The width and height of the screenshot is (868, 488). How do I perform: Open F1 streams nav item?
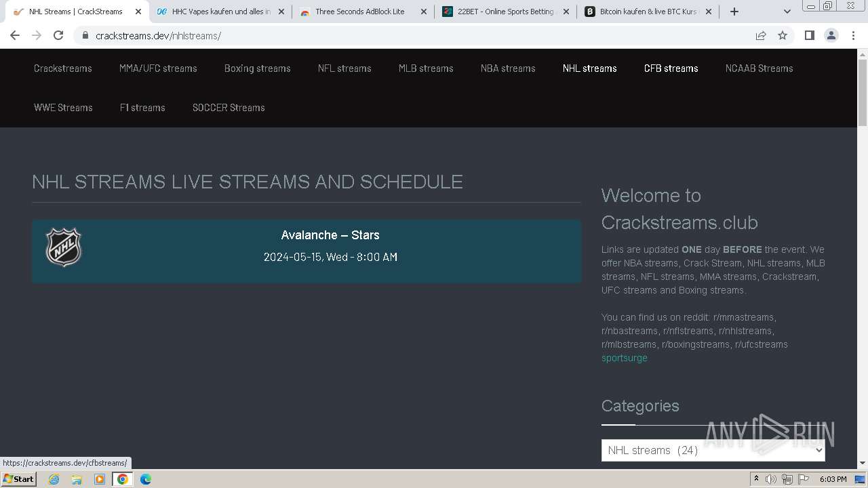[x=142, y=108]
